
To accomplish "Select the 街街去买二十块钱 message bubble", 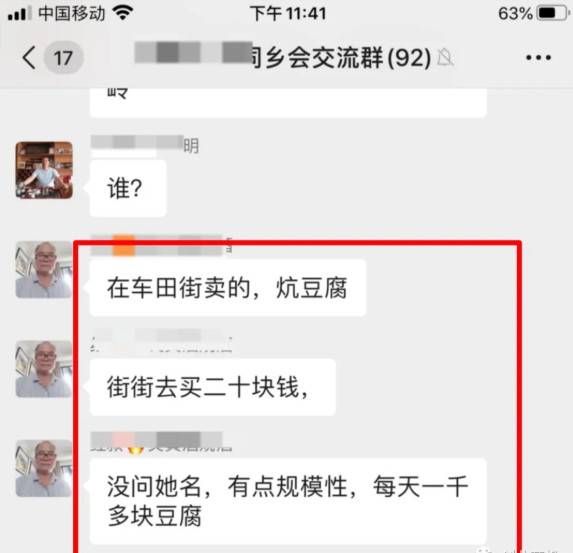I will (x=213, y=387).
